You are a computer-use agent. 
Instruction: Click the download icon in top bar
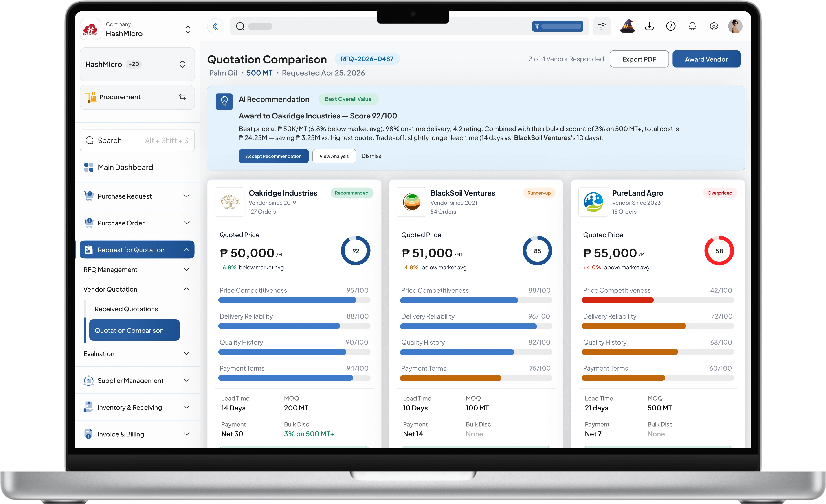[649, 26]
